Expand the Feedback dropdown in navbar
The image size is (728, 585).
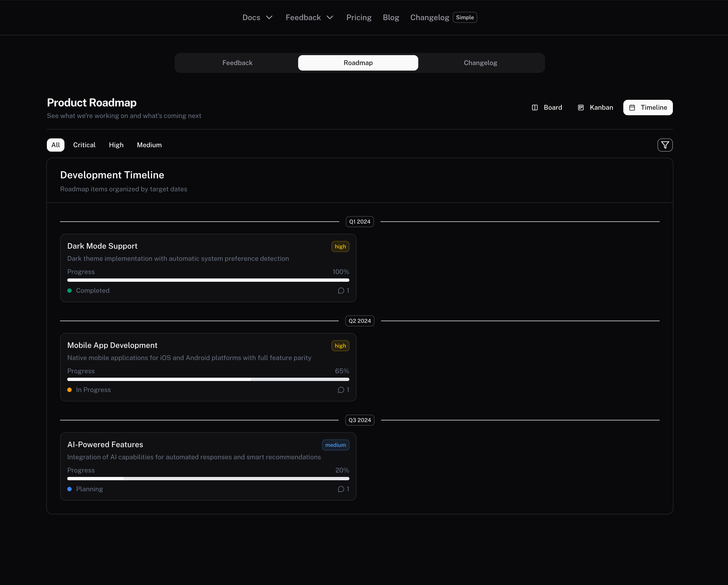[309, 17]
